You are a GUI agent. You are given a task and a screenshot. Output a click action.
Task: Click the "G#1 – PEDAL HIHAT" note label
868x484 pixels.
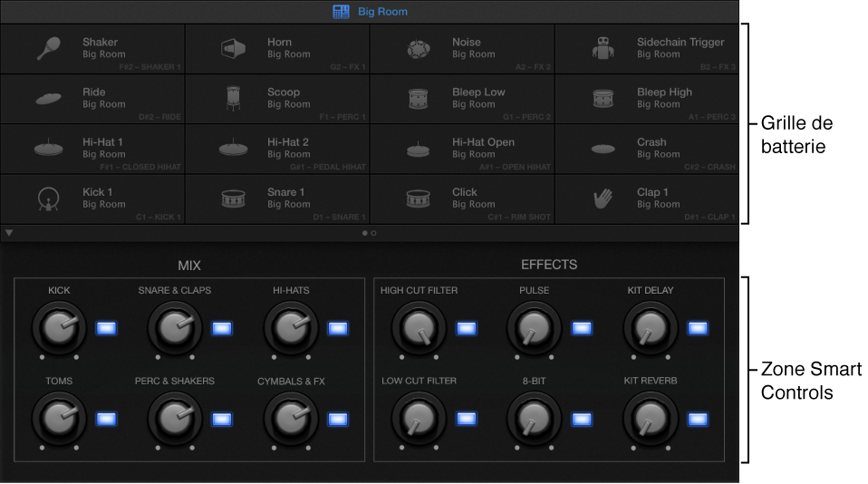(328, 168)
